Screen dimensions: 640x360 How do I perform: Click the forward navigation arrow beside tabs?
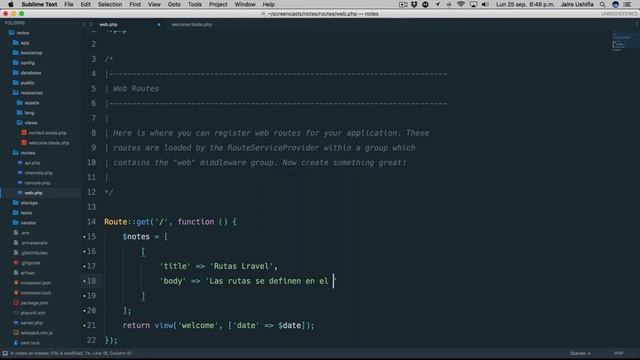tap(91, 24)
